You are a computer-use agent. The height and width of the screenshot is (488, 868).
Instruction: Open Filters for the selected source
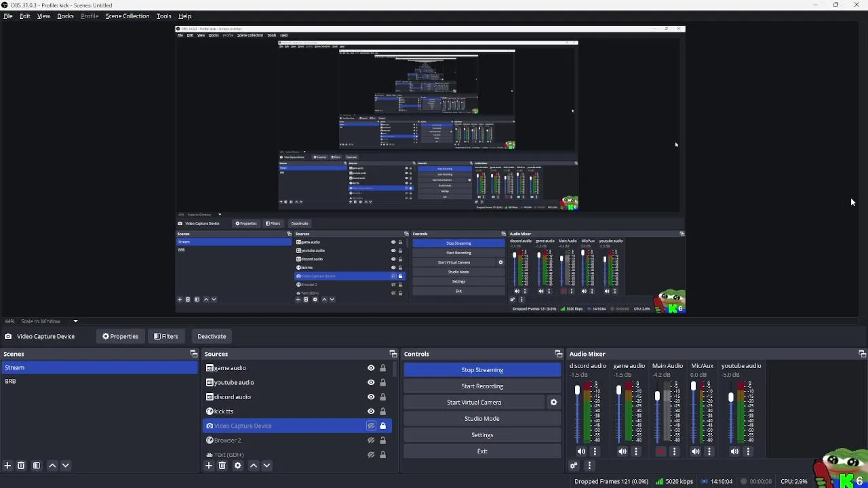(165, 336)
